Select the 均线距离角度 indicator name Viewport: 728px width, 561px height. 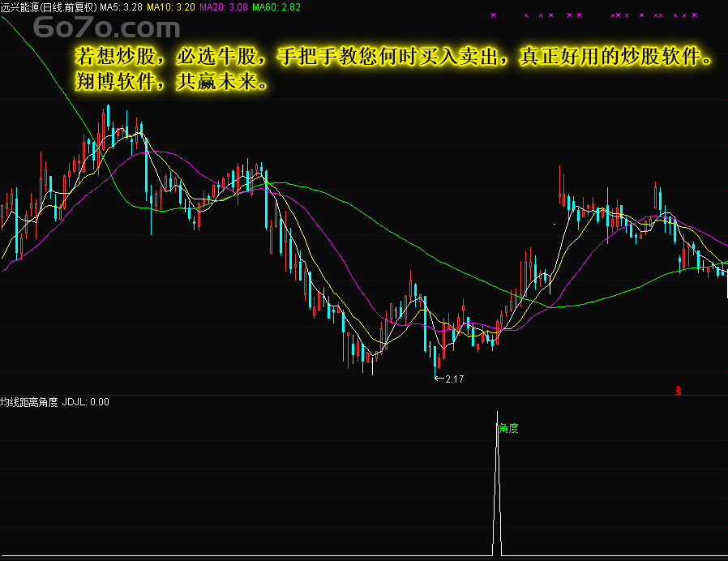[29, 402]
